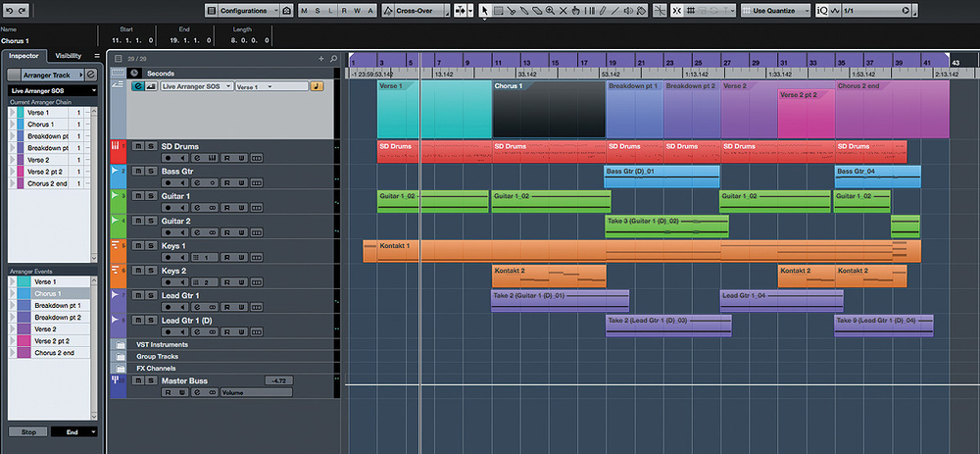Click the camera icon next to Configurations

[x=286, y=11]
